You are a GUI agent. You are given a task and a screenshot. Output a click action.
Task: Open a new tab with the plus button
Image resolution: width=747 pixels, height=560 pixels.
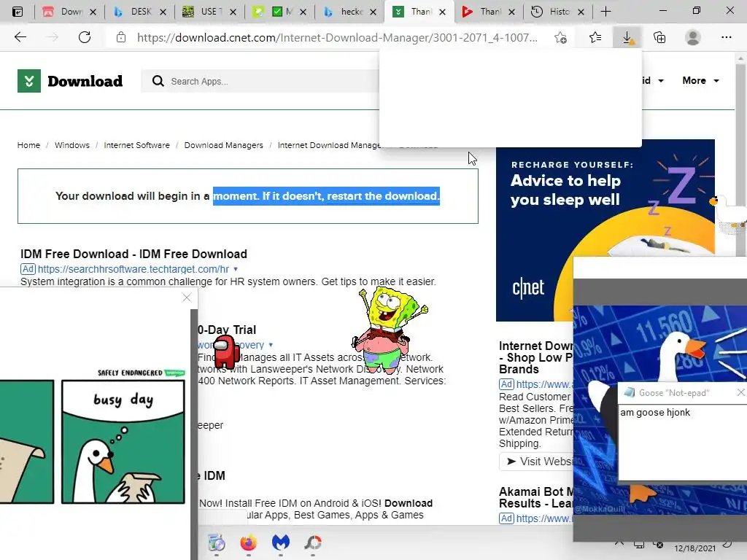pyautogui.click(x=605, y=12)
